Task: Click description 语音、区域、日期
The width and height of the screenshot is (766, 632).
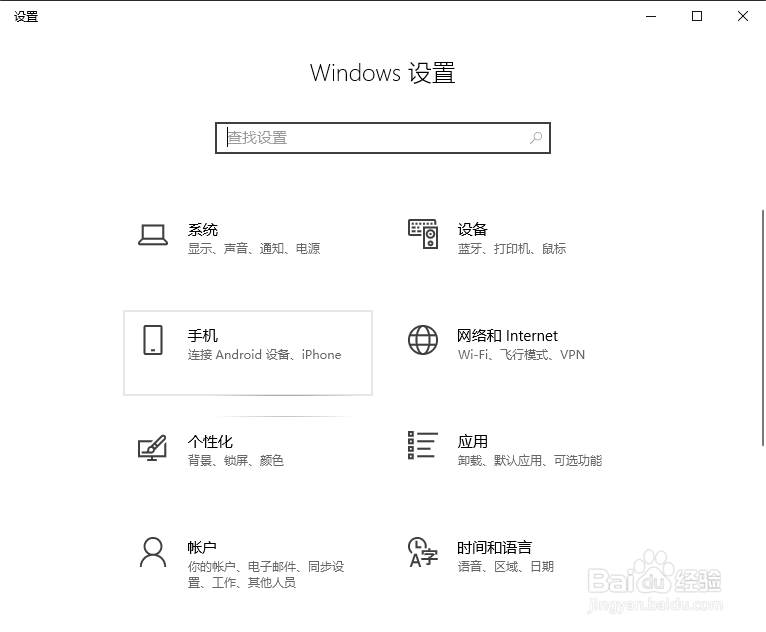Action: 506,567
